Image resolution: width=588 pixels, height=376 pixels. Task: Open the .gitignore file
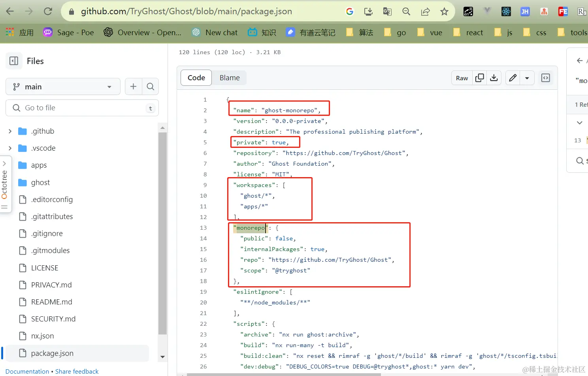47,234
